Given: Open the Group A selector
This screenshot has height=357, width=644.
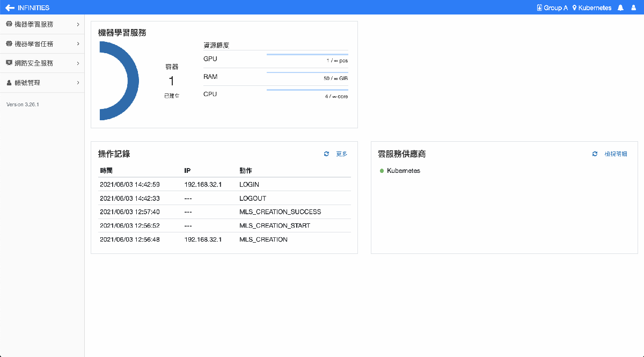Looking at the screenshot, I should (552, 8).
